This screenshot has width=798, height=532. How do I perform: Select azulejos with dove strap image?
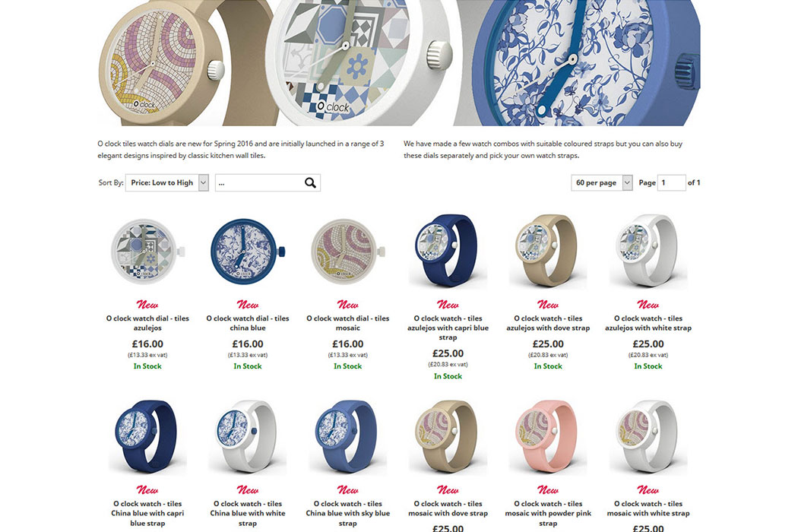coord(548,252)
